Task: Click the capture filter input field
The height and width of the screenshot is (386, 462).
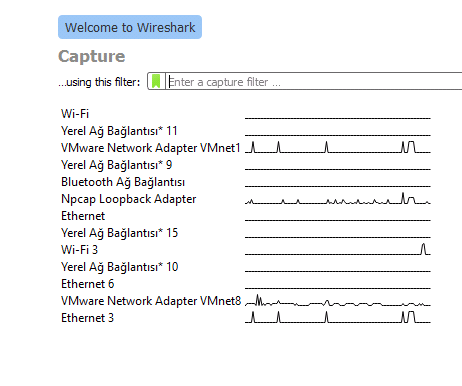Action: (314, 81)
